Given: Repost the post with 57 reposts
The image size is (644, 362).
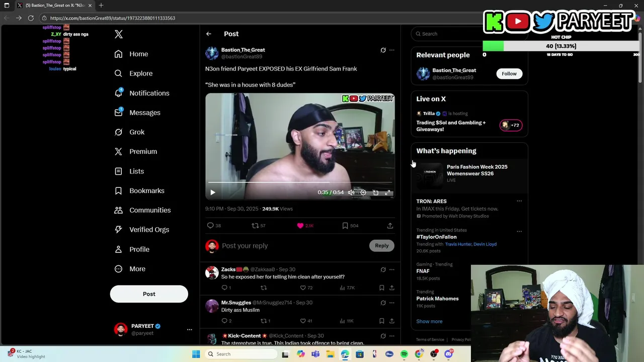Looking at the screenshot, I should click(x=255, y=226).
